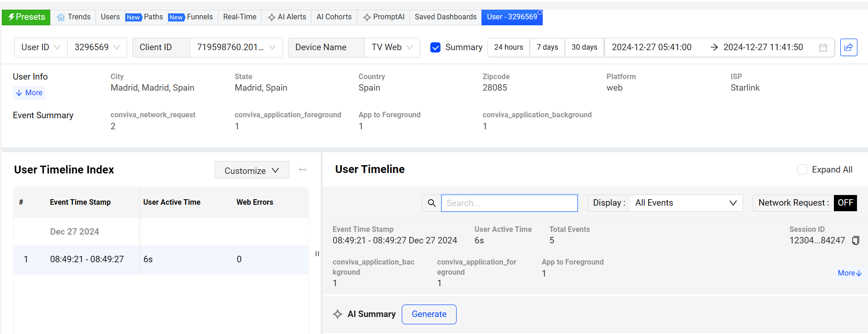Switch to the Trends tab
Viewport: 868px width, 334px height.
(74, 17)
